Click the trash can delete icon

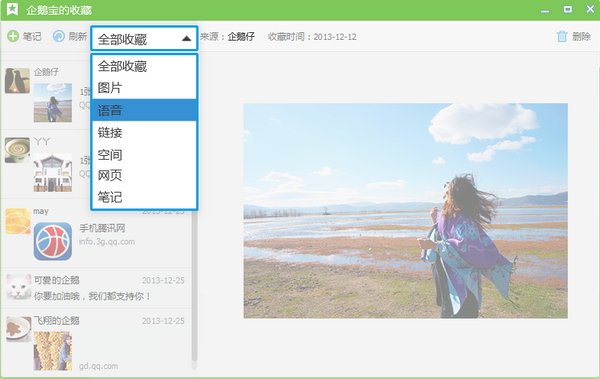point(562,36)
